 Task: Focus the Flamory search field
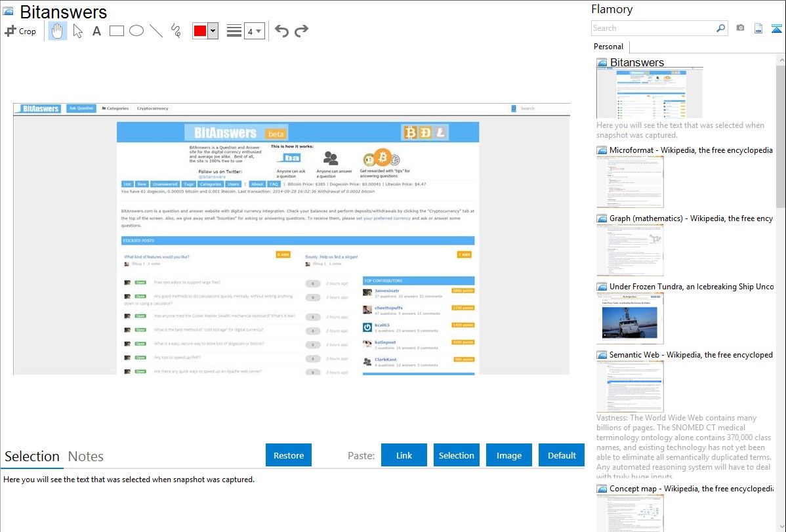tap(653, 28)
